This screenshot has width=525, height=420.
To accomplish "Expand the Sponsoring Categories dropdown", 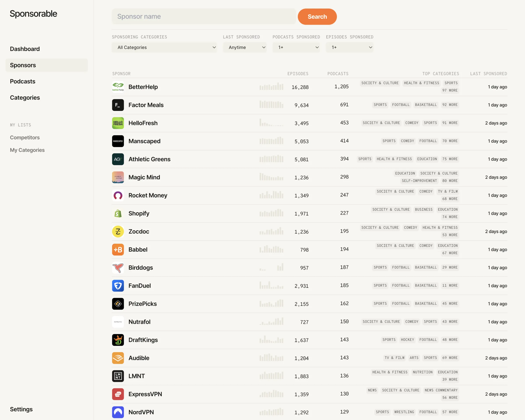I will (164, 47).
